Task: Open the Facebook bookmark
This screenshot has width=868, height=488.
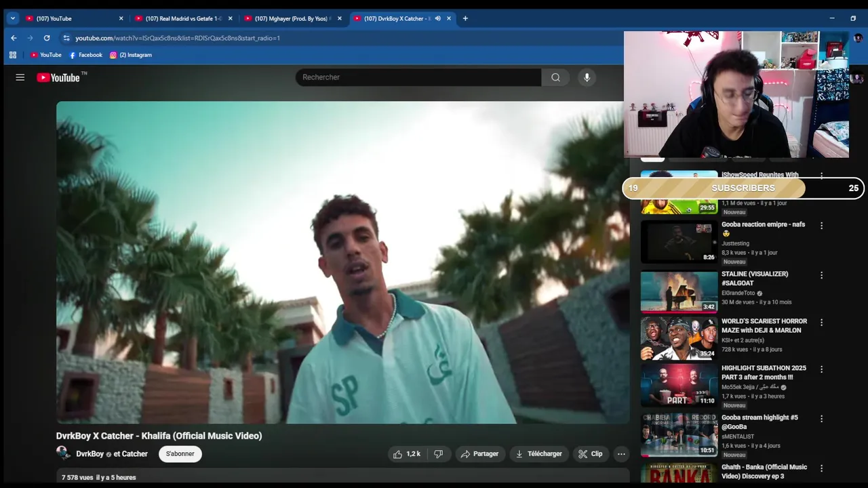Action: coord(85,55)
